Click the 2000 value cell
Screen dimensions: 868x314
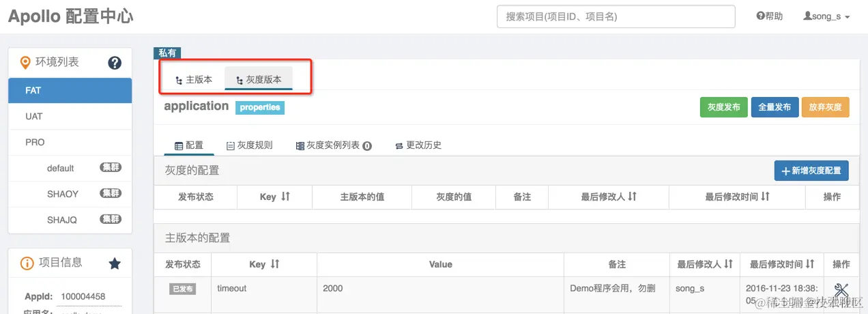tap(332, 289)
